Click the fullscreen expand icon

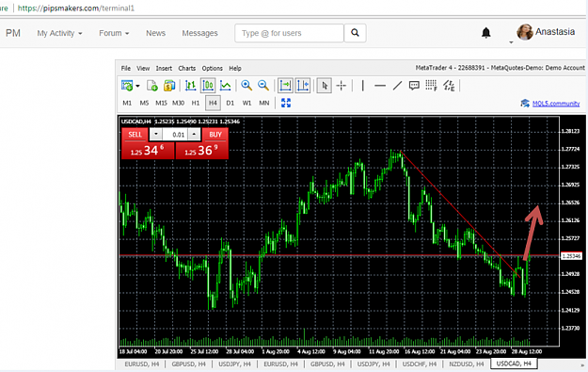coord(286,103)
